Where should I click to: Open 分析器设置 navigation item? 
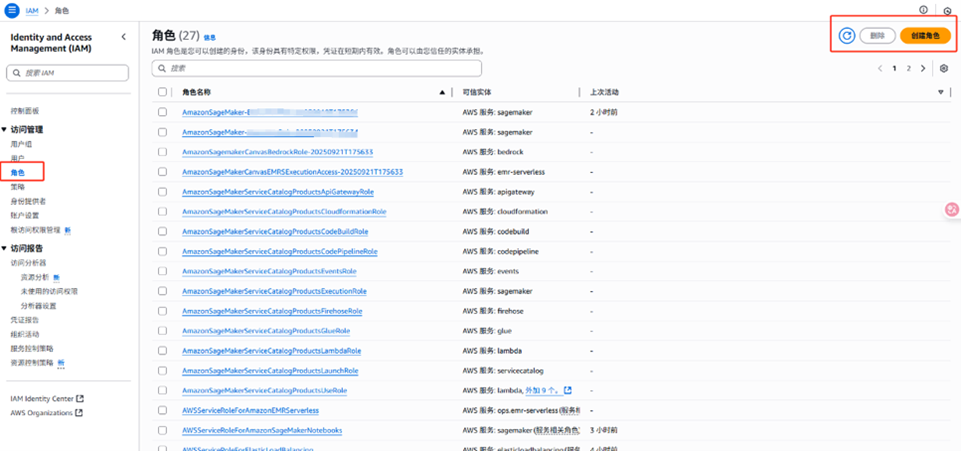click(39, 306)
